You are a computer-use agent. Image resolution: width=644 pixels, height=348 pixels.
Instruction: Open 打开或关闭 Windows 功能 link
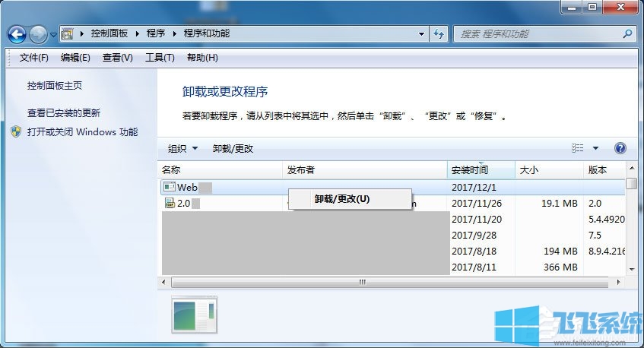pyautogui.click(x=83, y=132)
